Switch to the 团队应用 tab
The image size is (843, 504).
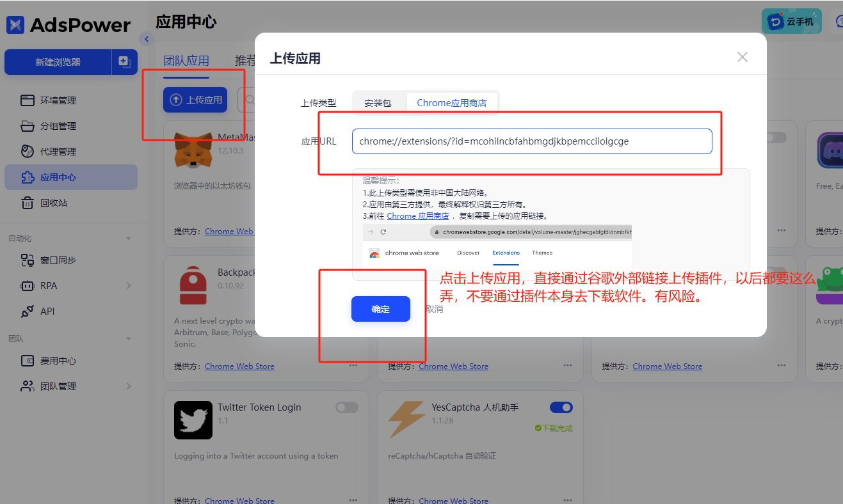tap(186, 61)
